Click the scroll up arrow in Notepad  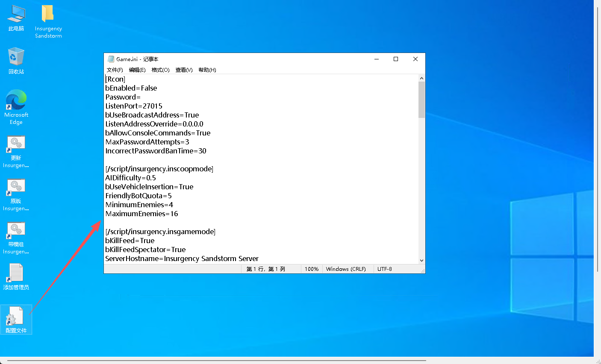click(421, 78)
